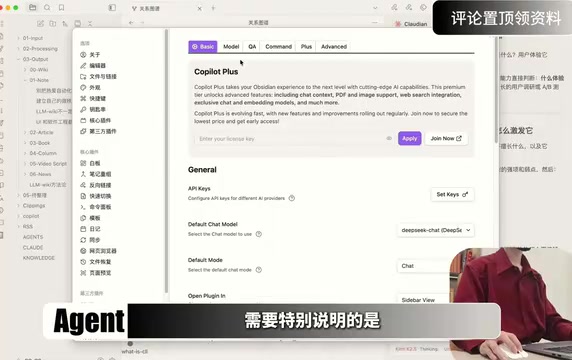Screen dimensions: 572x360
Task: Change the file sort order icon
Action: pyautogui.click(x=65, y=23)
